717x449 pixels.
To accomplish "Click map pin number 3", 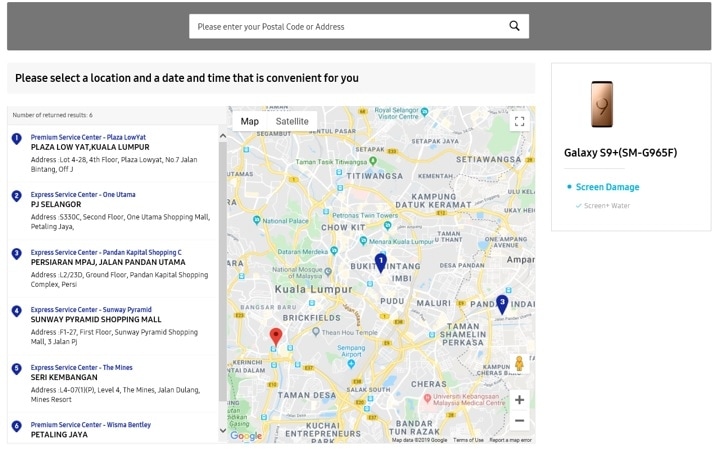I will click(502, 304).
